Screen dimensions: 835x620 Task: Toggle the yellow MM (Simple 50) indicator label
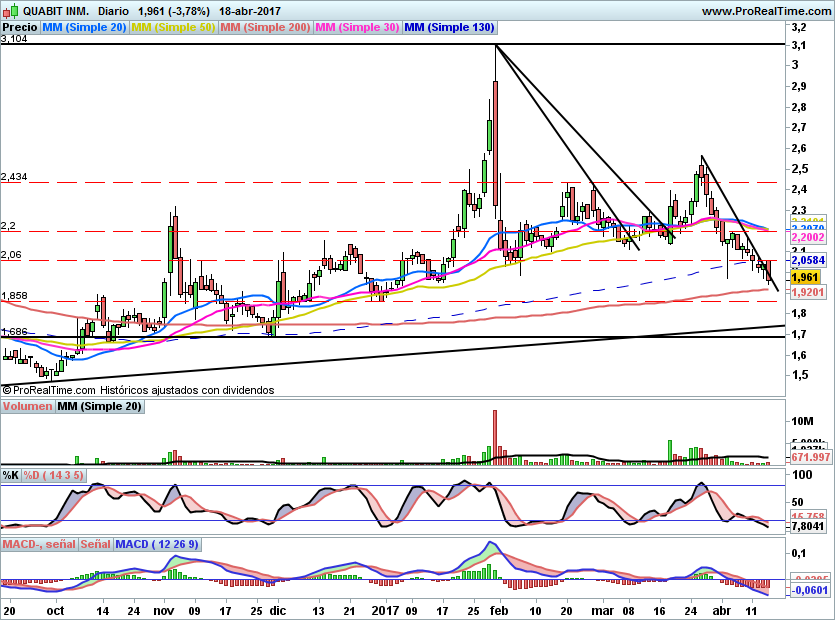(174, 28)
